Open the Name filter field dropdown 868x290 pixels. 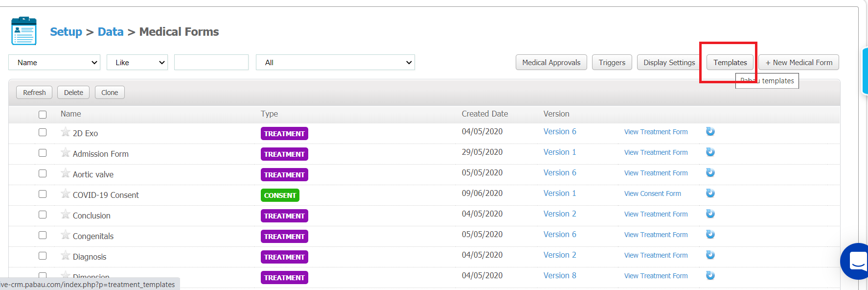point(54,62)
